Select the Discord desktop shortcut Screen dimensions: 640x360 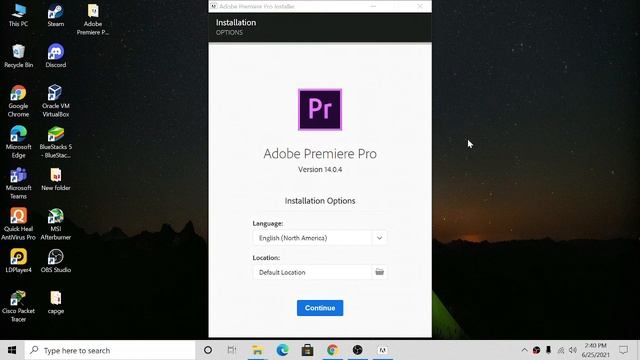pyautogui.click(x=56, y=56)
